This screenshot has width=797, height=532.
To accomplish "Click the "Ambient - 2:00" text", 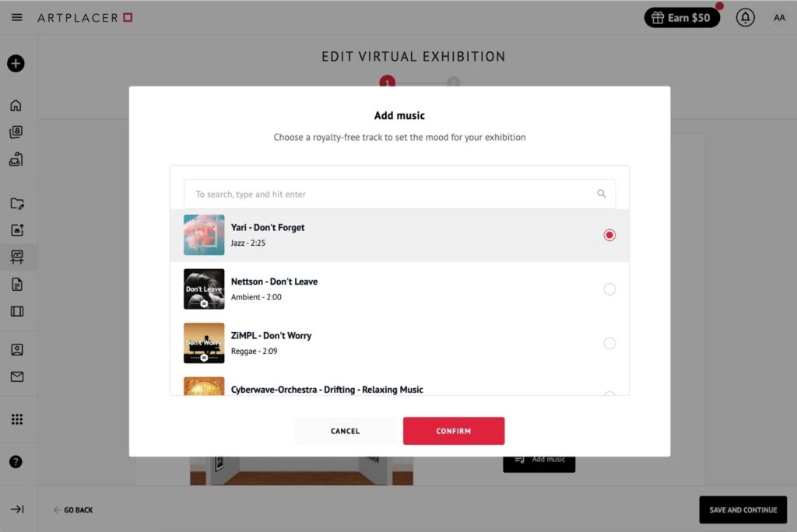I will (x=256, y=297).
